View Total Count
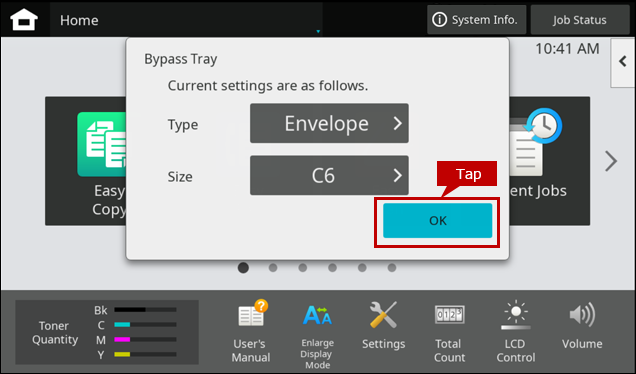 point(449,333)
